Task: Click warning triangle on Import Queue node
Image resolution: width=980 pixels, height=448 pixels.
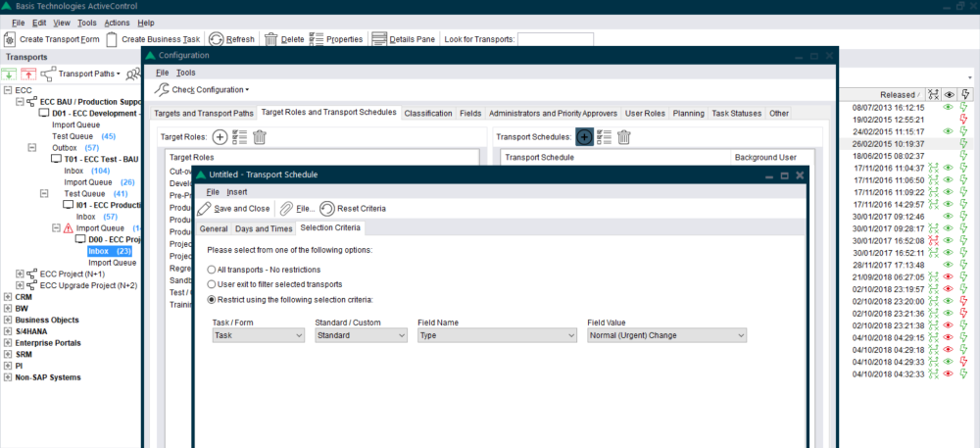Action: (69, 228)
